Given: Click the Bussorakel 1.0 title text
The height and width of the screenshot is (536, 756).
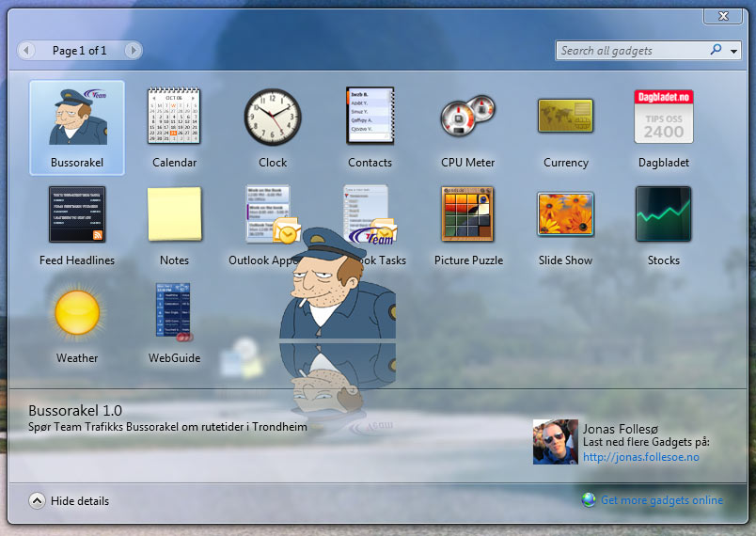Looking at the screenshot, I should [75, 411].
